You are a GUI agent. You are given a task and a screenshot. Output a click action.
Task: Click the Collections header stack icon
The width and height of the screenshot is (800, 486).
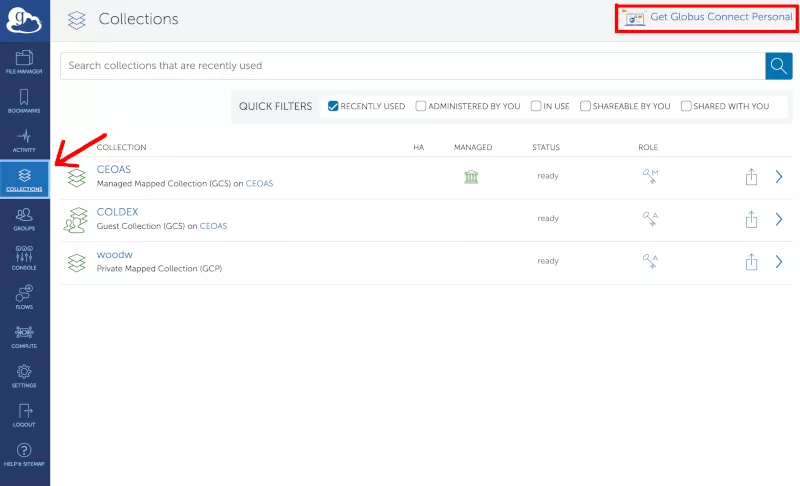coord(77,20)
